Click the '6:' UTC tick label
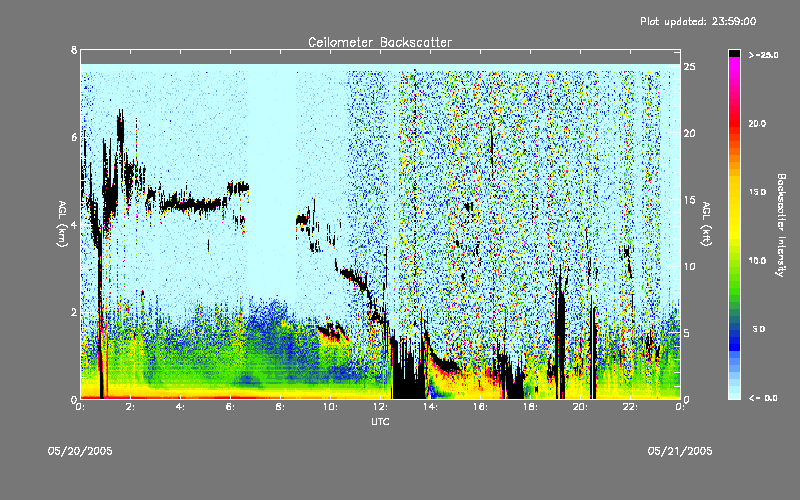This screenshot has height=500, width=800. coord(230,407)
